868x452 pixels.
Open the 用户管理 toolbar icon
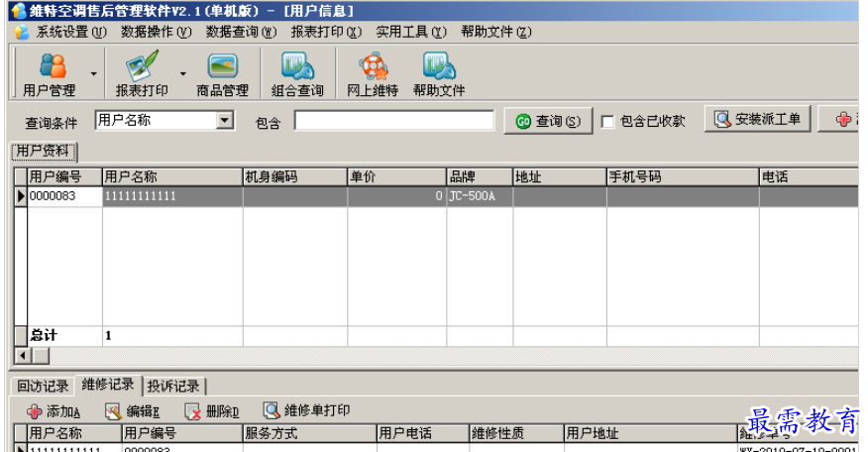click(50, 74)
